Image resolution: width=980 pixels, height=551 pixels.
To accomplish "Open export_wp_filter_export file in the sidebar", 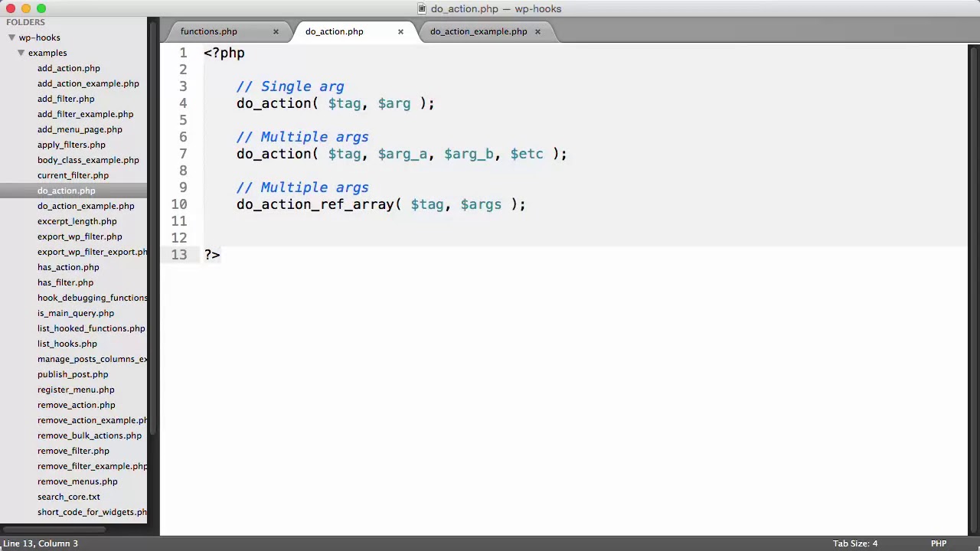I will pos(93,252).
